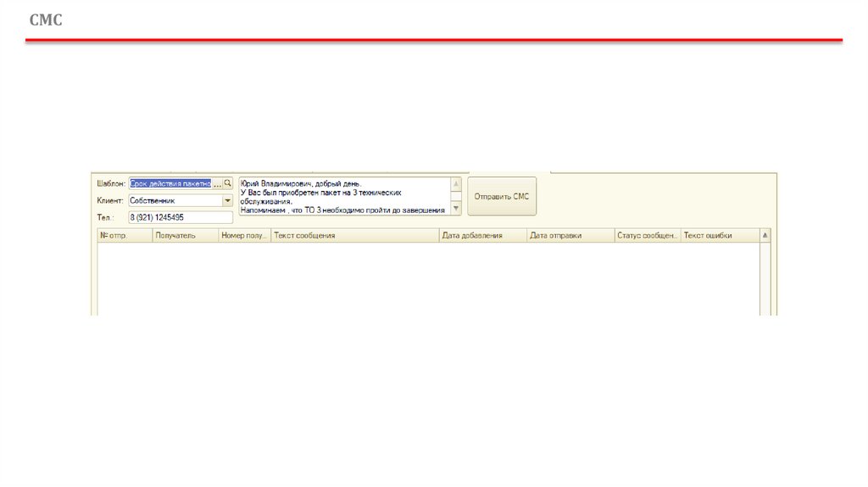Screen dimensions: 868x487
Task: Expand the Клиент dropdown arrow
Action: pos(227,200)
